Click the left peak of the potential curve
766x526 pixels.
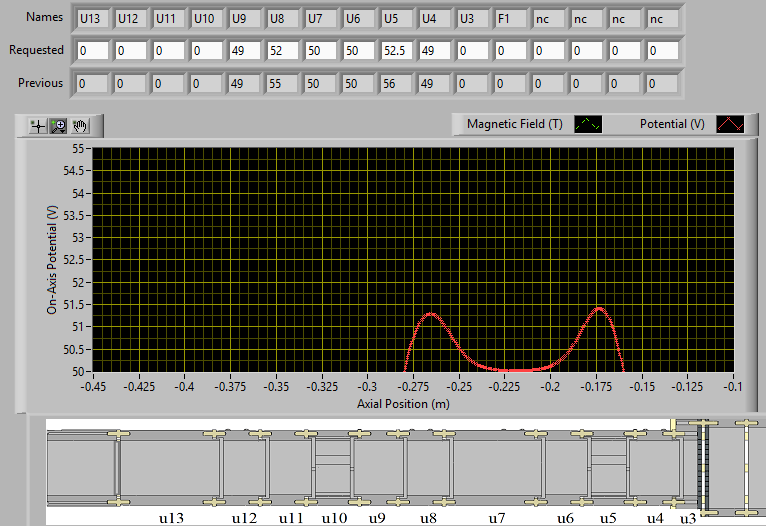tap(430, 314)
